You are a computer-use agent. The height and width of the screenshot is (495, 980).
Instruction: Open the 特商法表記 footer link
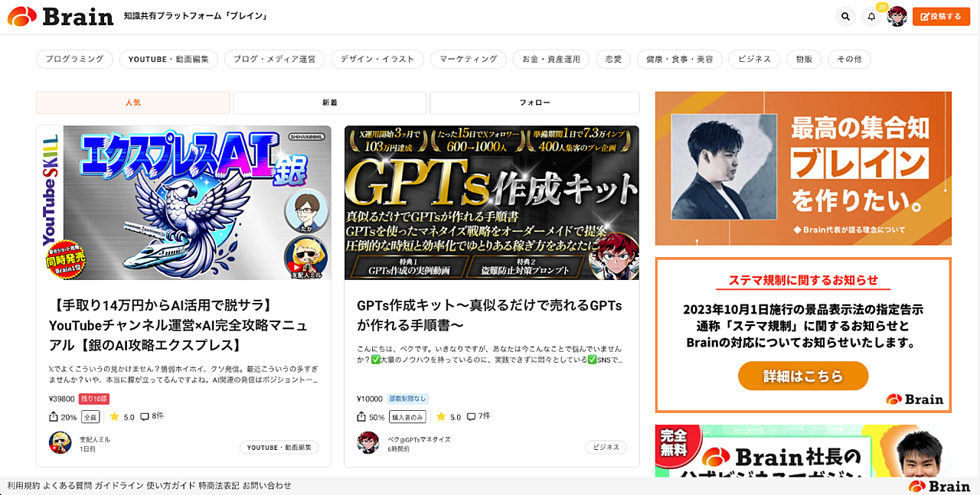point(219,486)
